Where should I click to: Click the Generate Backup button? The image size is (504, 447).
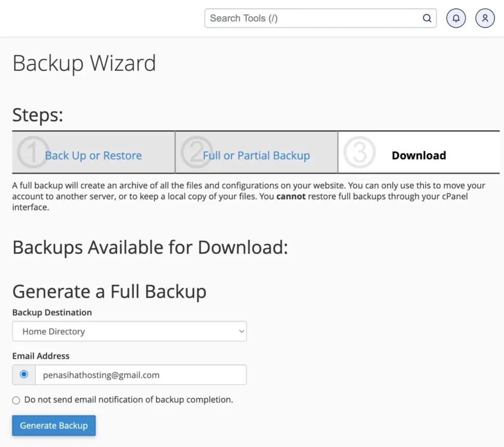(54, 425)
